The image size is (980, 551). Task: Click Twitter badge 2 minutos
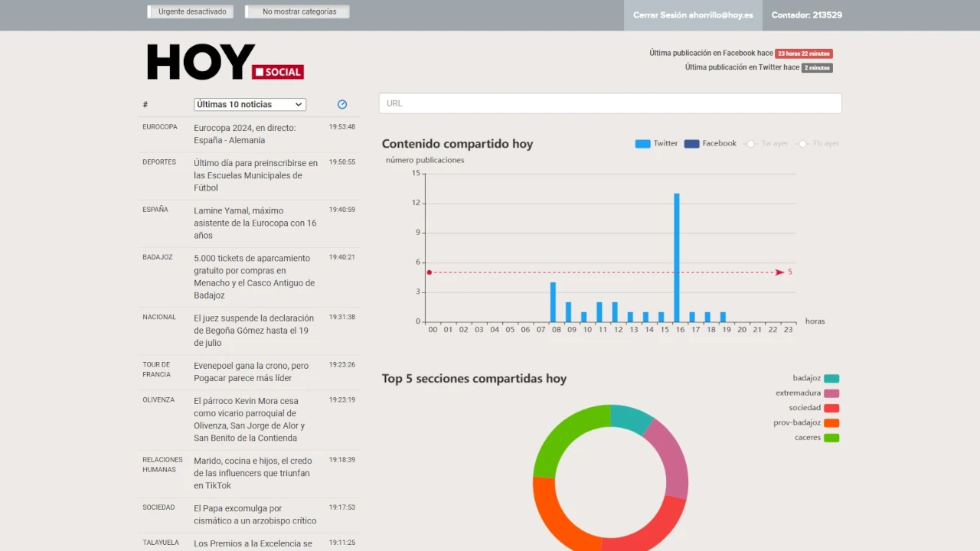(817, 67)
